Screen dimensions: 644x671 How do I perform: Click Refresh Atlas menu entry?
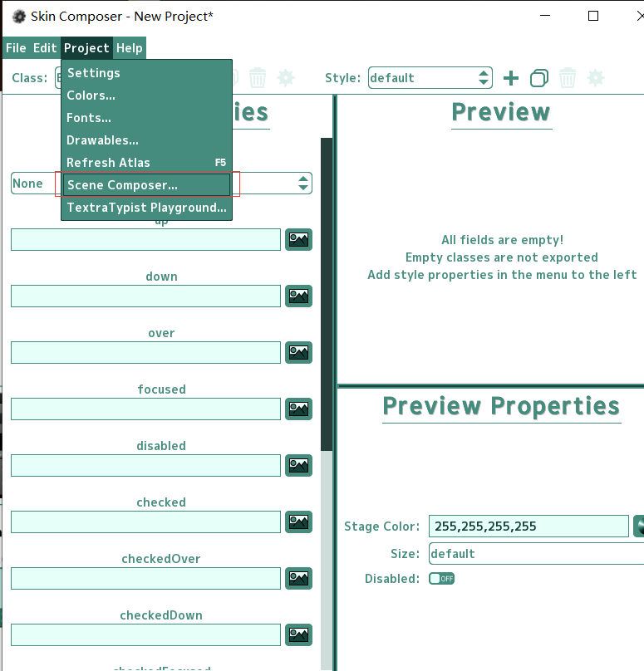click(108, 163)
